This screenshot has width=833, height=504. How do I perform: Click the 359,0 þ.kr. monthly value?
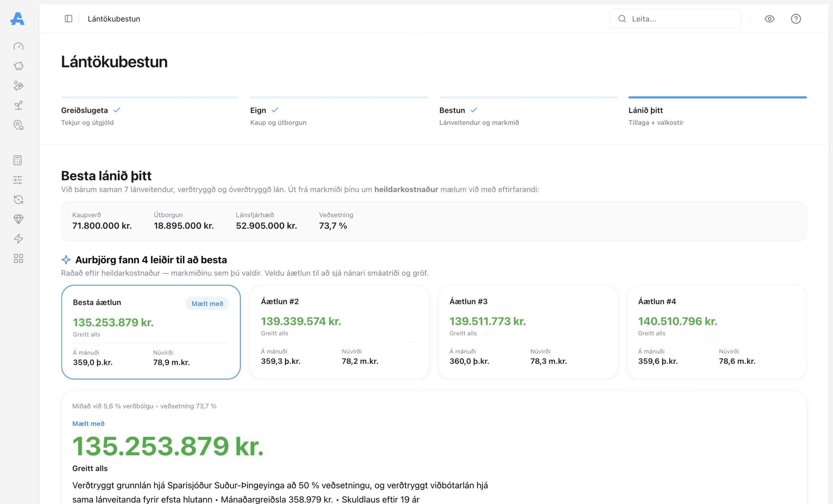[93, 362]
